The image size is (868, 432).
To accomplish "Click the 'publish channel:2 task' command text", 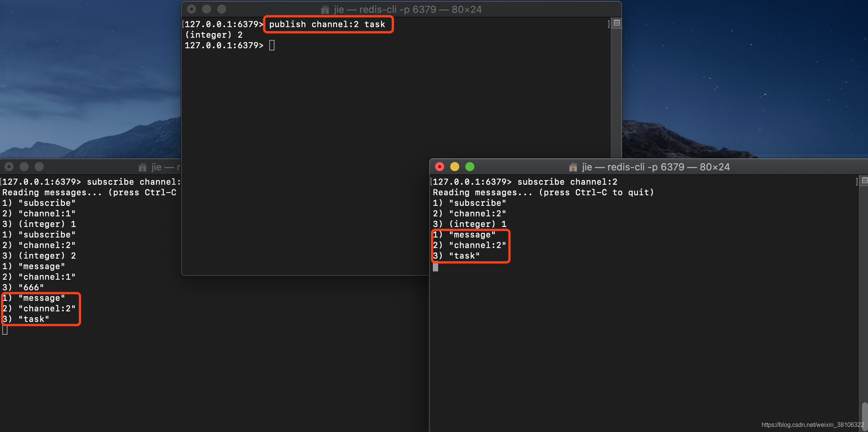I will click(x=327, y=24).
